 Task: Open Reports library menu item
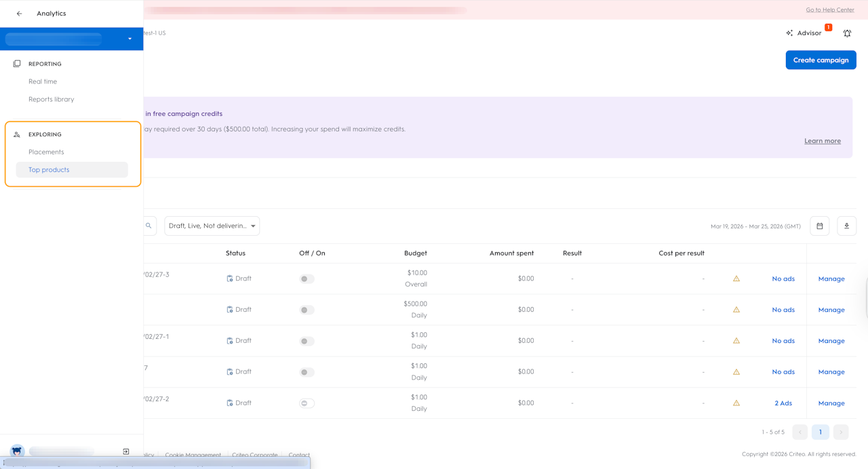click(52, 99)
